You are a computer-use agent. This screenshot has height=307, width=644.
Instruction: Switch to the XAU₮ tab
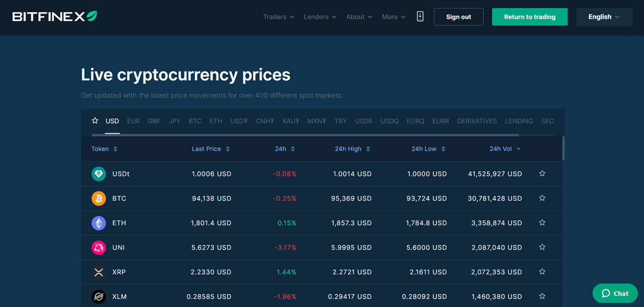coord(291,121)
